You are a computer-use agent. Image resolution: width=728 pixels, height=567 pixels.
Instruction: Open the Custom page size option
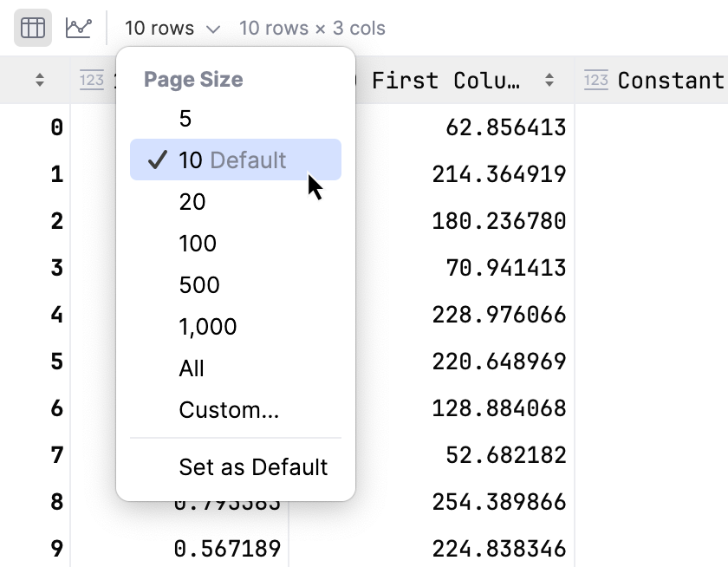click(229, 410)
